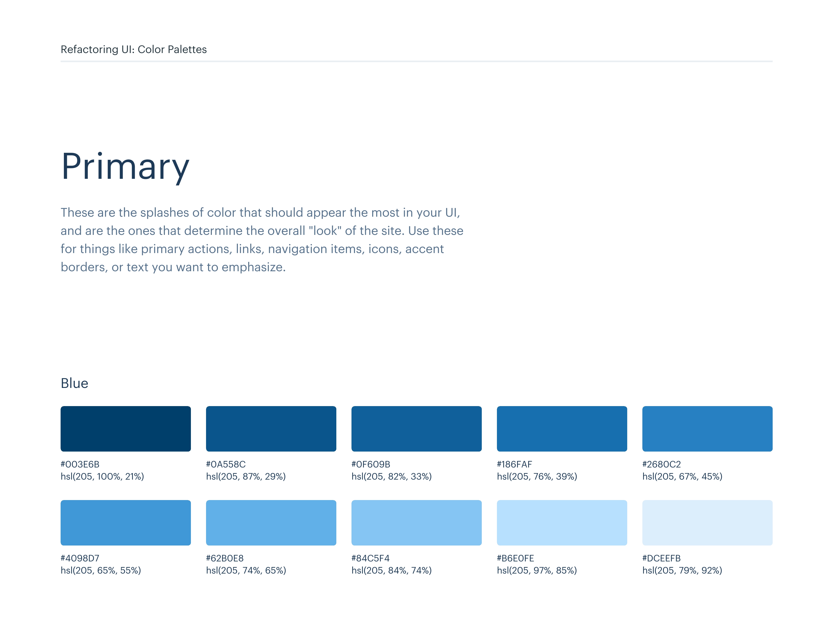Choose the #186FAF blue swatch
Viewport: 833px width, 644px height.
coord(562,428)
